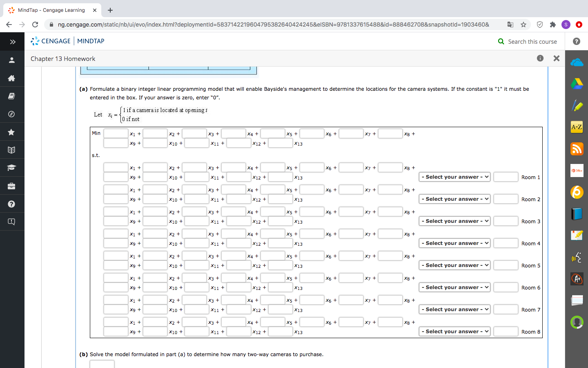Screen dimensions: 588x368
Task: Open the book notes sidebar icon
Action: click(11, 96)
